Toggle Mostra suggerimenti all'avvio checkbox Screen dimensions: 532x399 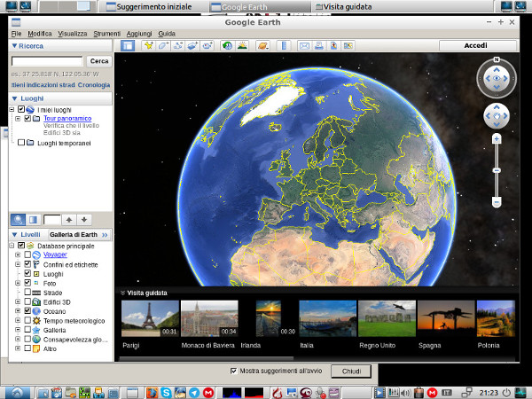click(x=233, y=371)
